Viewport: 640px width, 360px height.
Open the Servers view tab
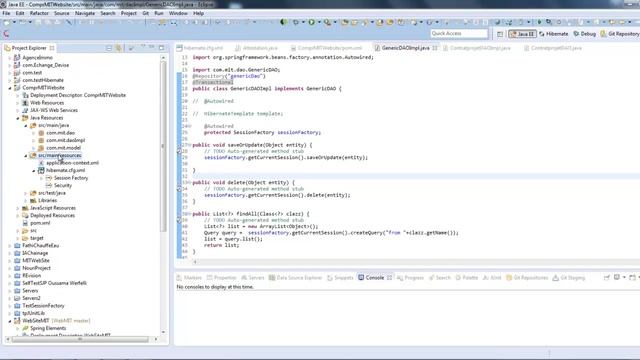(x=253, y=278)
